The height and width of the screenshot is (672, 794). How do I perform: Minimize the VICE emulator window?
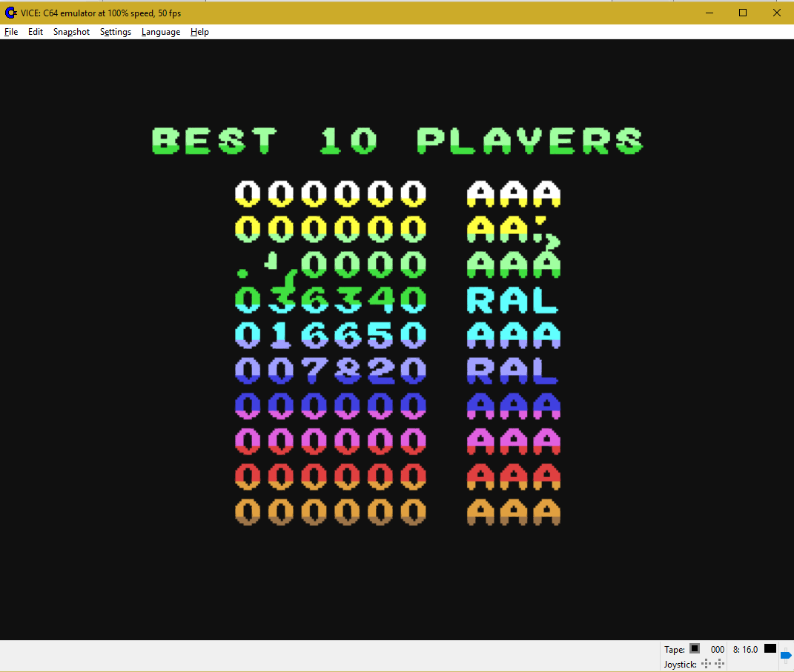709,13
